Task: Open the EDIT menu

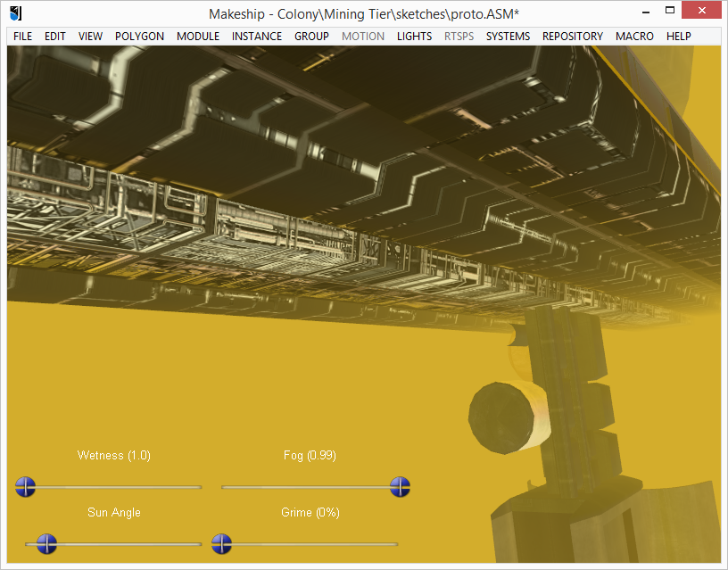Action: (x=54, y=37)
